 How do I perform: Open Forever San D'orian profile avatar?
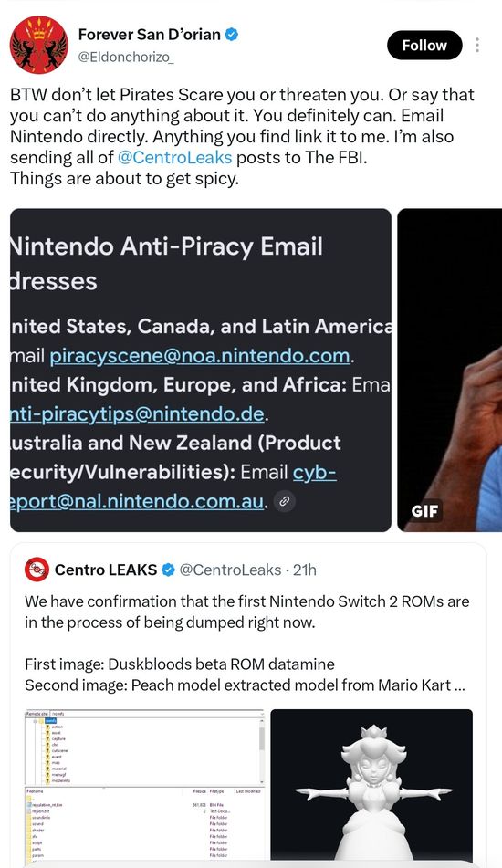[x=39, y=45]
